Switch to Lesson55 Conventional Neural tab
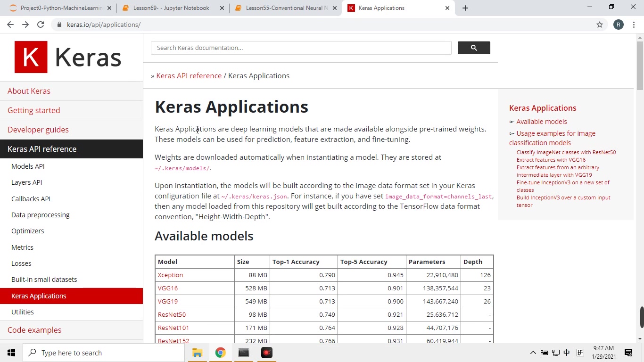Image resolution: width=644 pixels, height=362 pixels. pos(286,8)
